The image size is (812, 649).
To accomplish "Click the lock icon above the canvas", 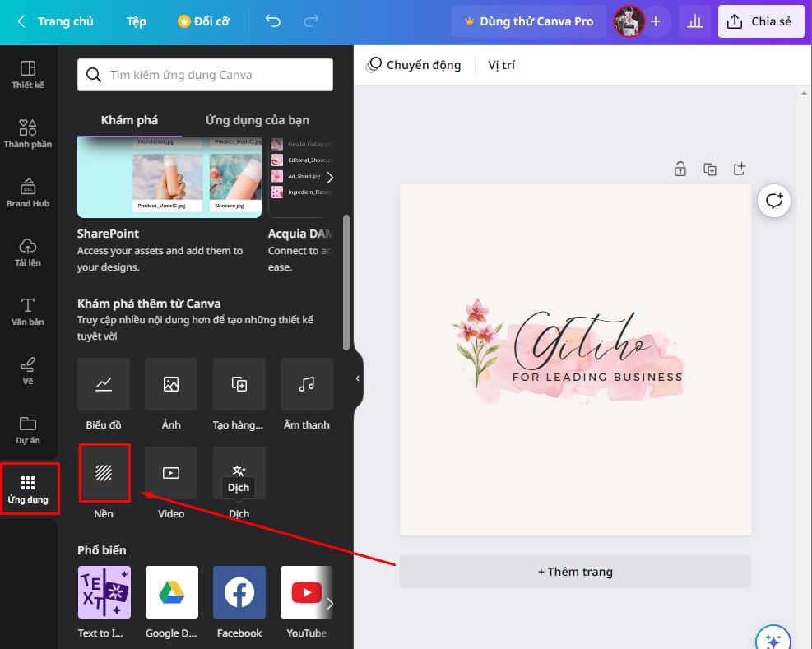I will click(680, 168).
